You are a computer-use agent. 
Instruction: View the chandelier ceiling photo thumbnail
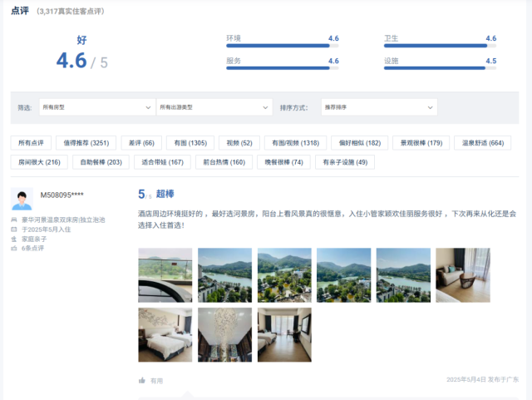pyautogui.click(x=224, y=335)
